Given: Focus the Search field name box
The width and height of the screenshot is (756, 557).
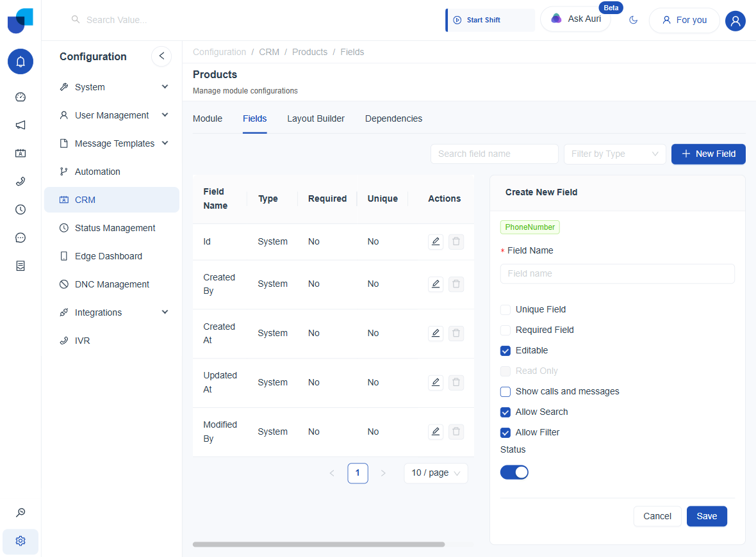Looking at the screenshot, I should click(494, 154).
